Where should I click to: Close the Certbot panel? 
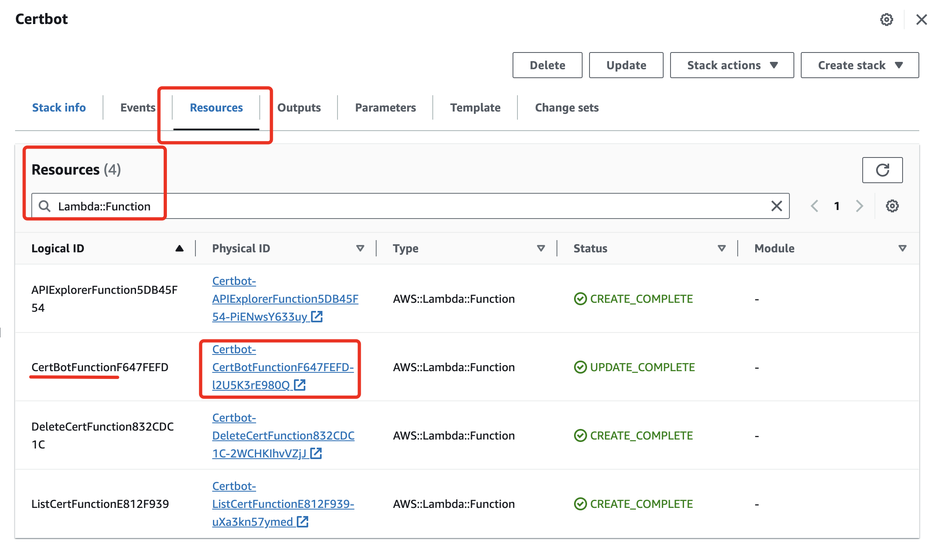click(x=921, y=20)
